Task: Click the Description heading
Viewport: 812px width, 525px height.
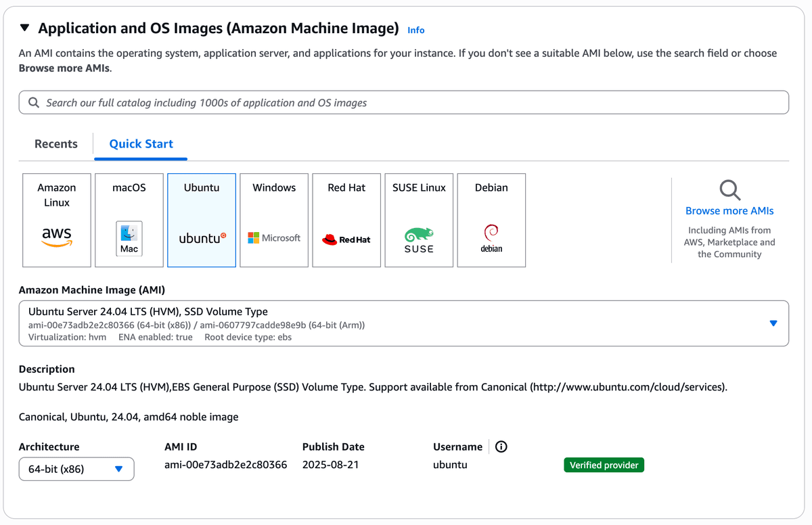Action: point(47,369)
